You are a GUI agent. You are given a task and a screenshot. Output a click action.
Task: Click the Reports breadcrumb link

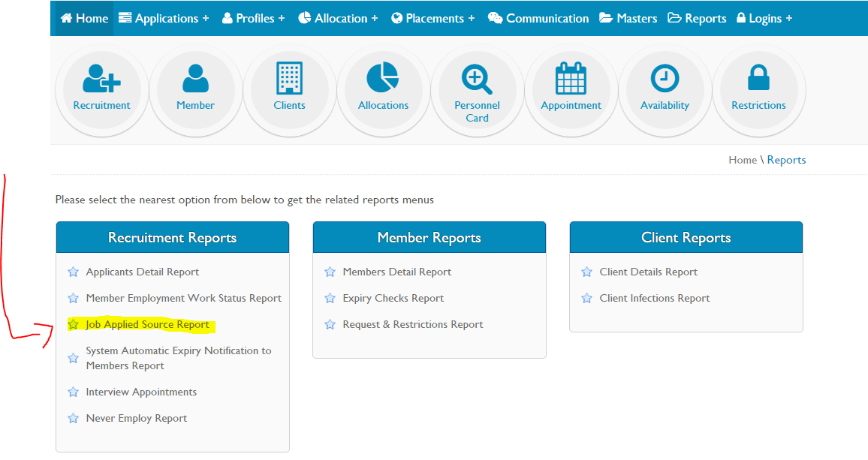point(786,160)
